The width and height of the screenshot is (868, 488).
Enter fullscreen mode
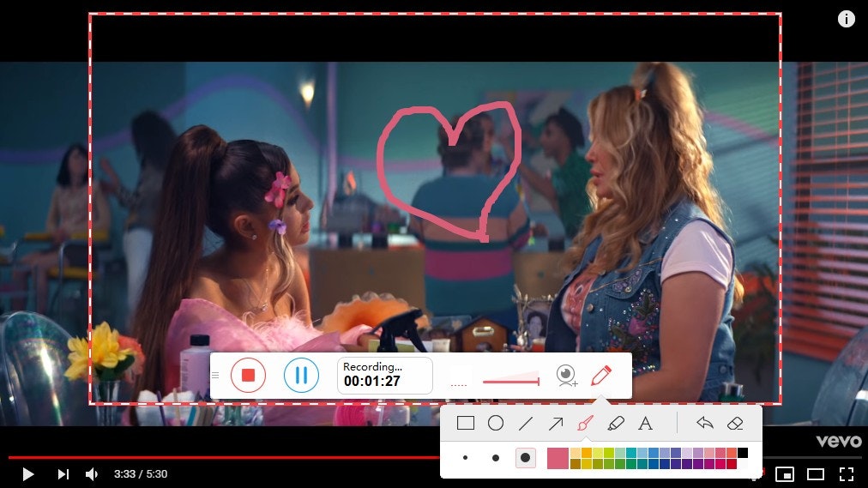pyautogui.click(x=847, y=474)
